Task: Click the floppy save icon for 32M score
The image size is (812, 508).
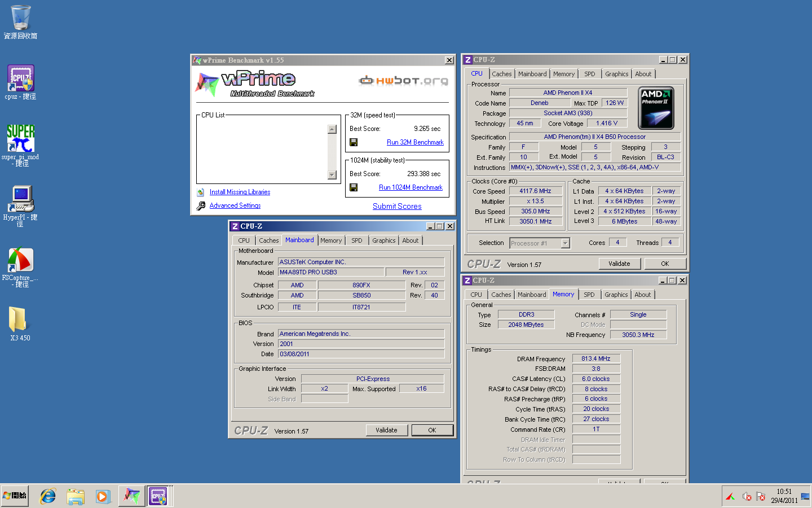Action: point(354,142)
